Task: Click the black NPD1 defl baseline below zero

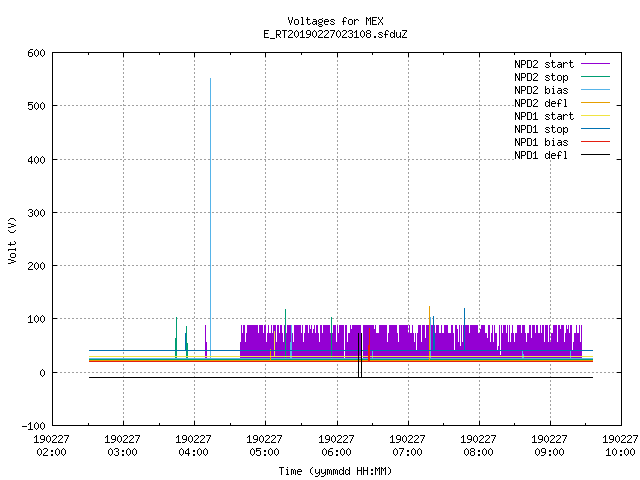Action: [x=341, y=378]
